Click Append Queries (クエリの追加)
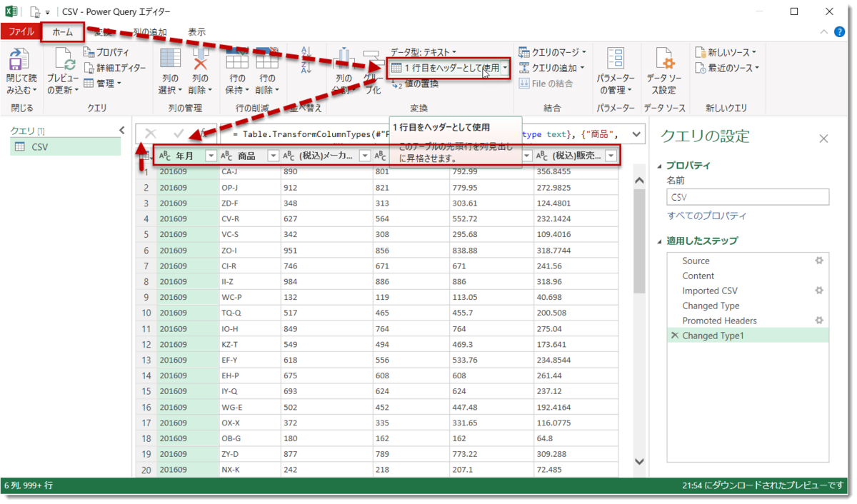Image resolution: width=857 pixels, height=504 pixels. (552, 68)
